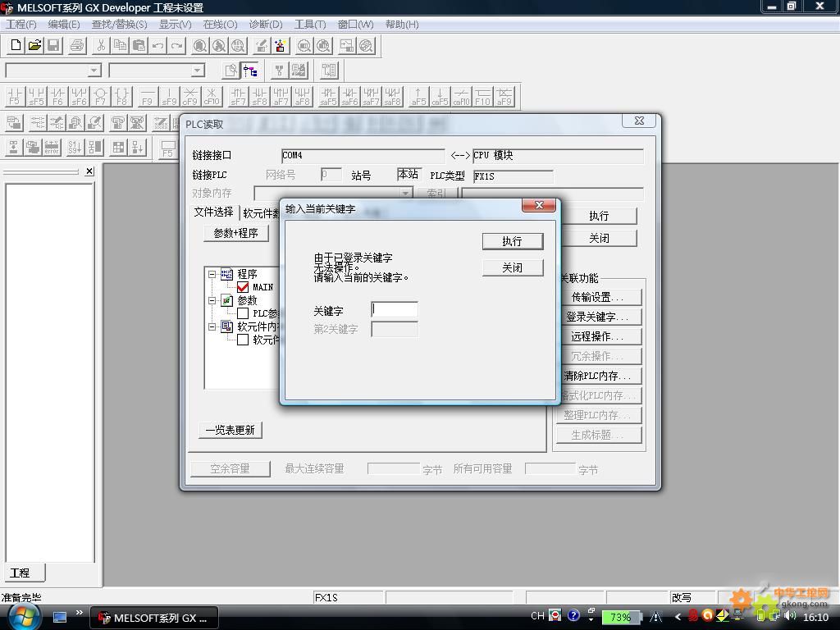Viewport: 840px width, 630px height.
Task: Tick the PLC参数 checkbox
Action: [x=243, y=313]
